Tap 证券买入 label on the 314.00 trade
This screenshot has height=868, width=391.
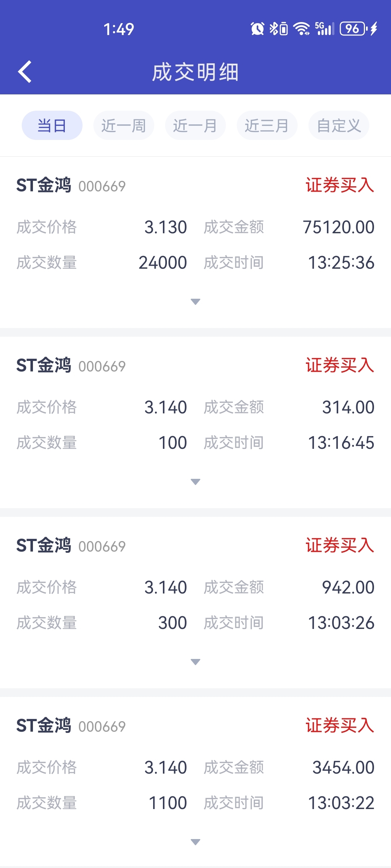tap(340, 365)
